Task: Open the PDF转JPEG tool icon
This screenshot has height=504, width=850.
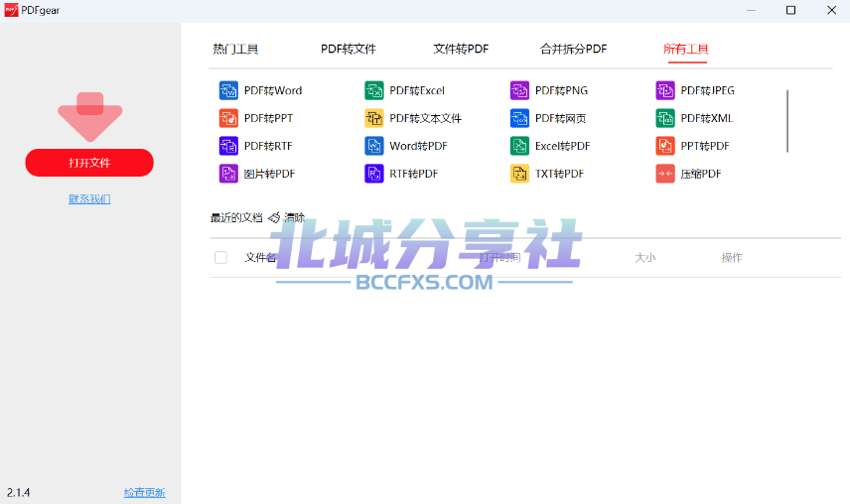Action: click(665, 90)
